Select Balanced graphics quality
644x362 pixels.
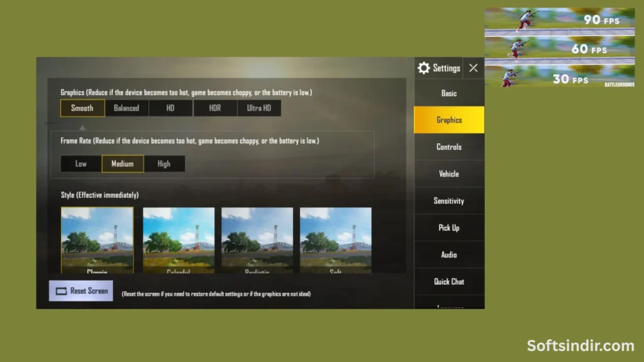click(x=126, y=107)
